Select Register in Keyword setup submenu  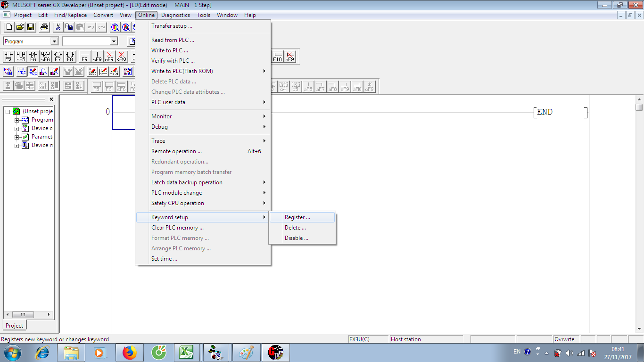[x=302, y=217]
